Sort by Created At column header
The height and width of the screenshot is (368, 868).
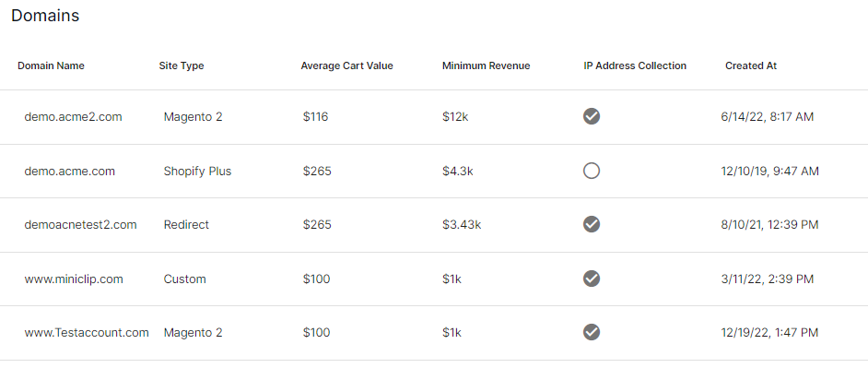(x=751, y=65)
